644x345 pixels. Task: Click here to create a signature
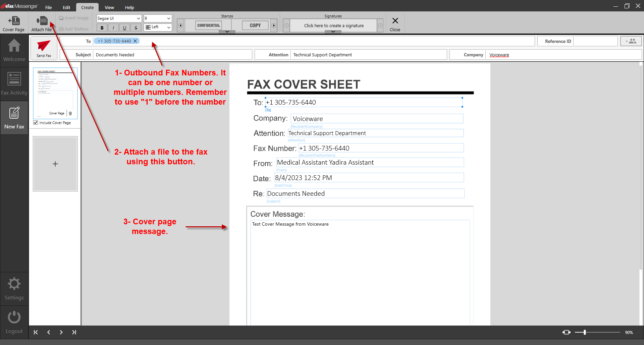click(334, 25)
